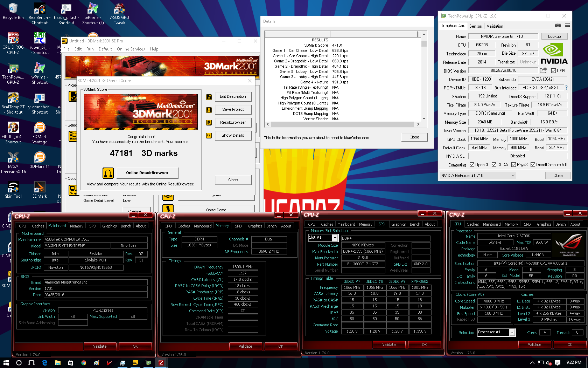Click the Online ResultBrowser yellow icon
588x368 pixels.
click(x=108, y=173)
